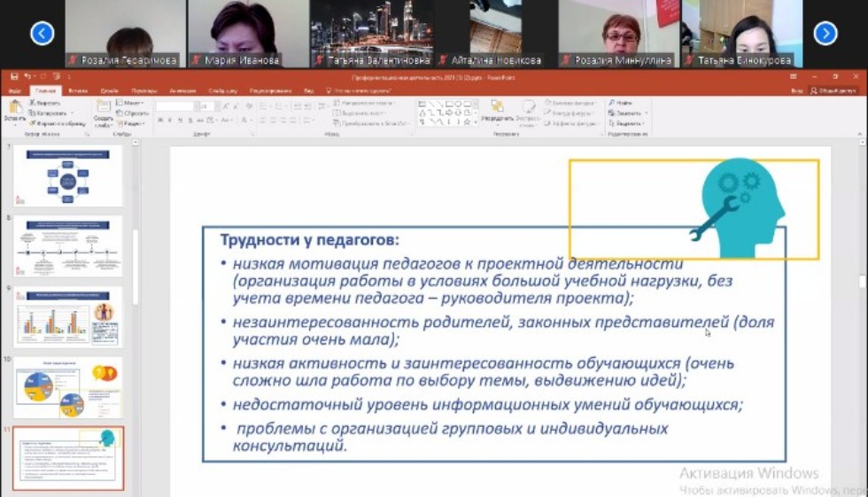
Task: Click the numbered list icon
Action: click(280, 105)
